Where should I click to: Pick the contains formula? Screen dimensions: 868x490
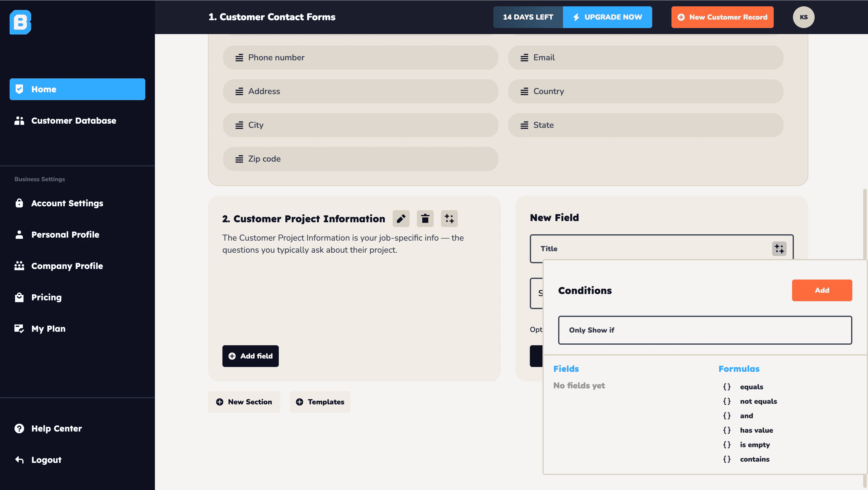tap(754, 459)
